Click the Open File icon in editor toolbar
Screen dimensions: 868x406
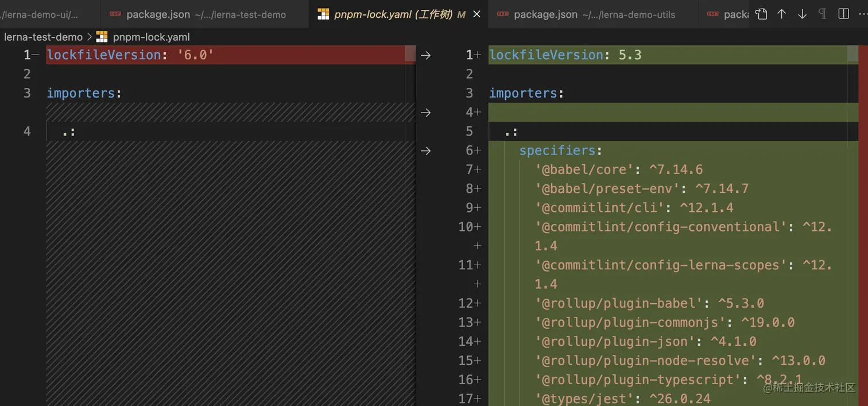pyautogui.click(x=761, y=14)
